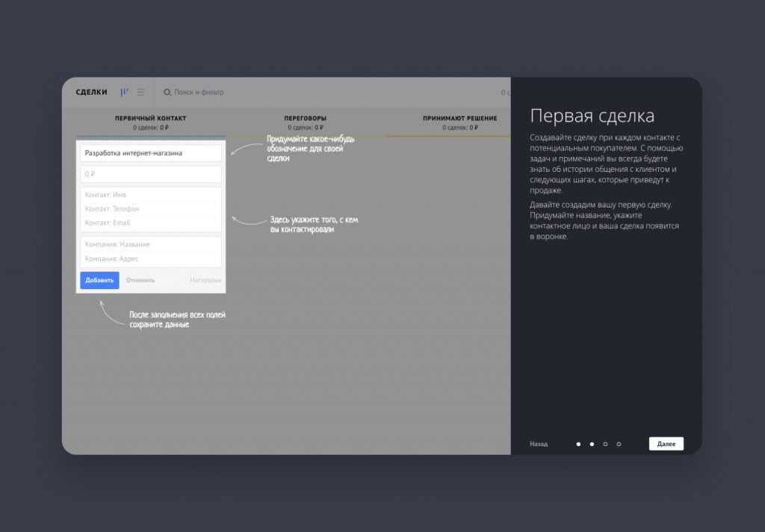765x532 pixels.
Task: Select the third pagination dot
Action: click(x=605, y=443)
